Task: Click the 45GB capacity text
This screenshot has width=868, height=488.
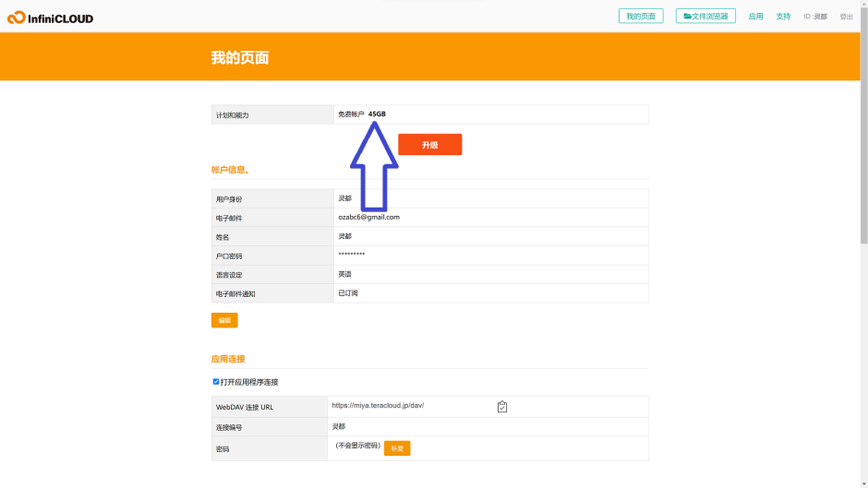Action: point(377,114)
